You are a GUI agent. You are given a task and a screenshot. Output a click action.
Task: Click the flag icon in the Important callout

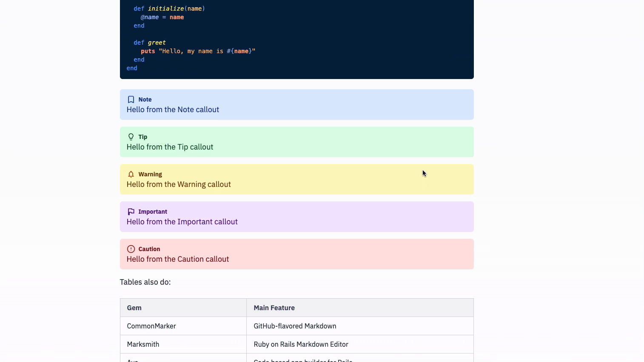point(131,212)
